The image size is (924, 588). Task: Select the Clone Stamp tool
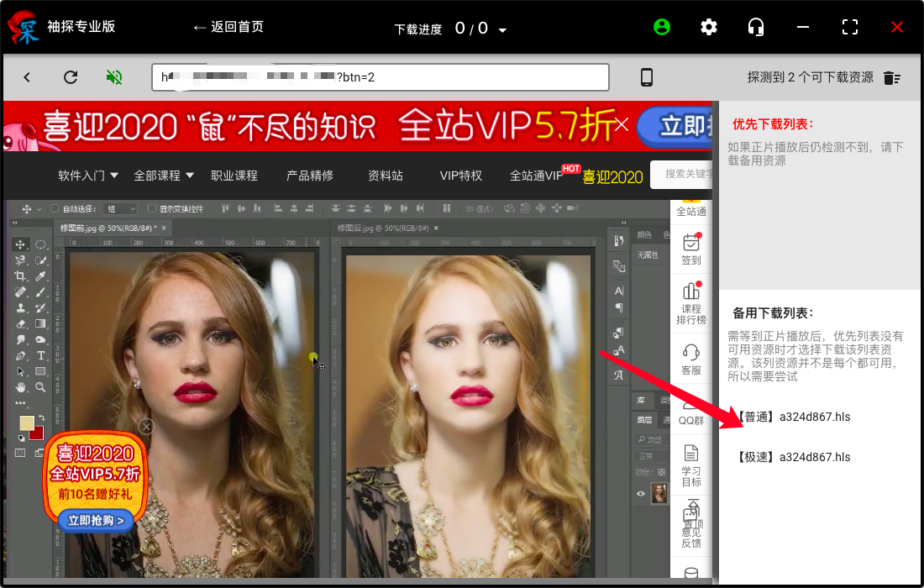coord(20,307)
